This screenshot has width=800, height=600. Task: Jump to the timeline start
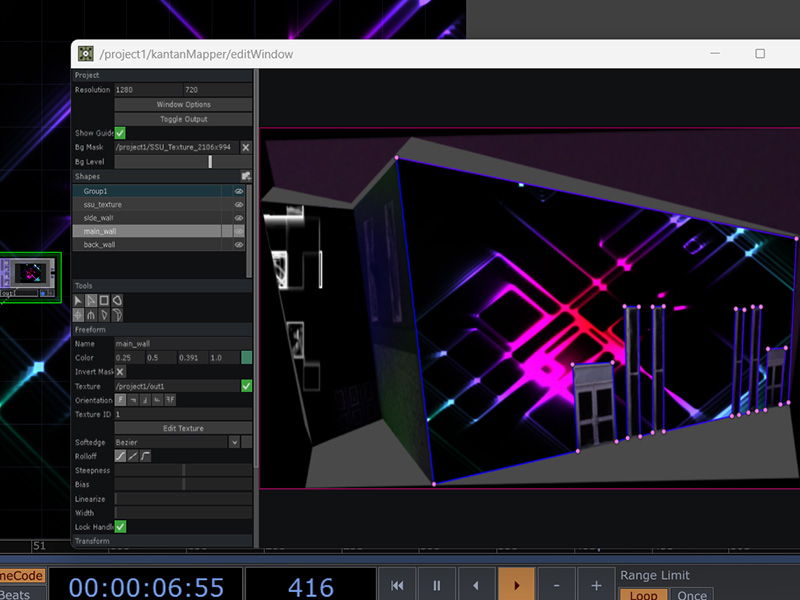(x=397, y=585)
